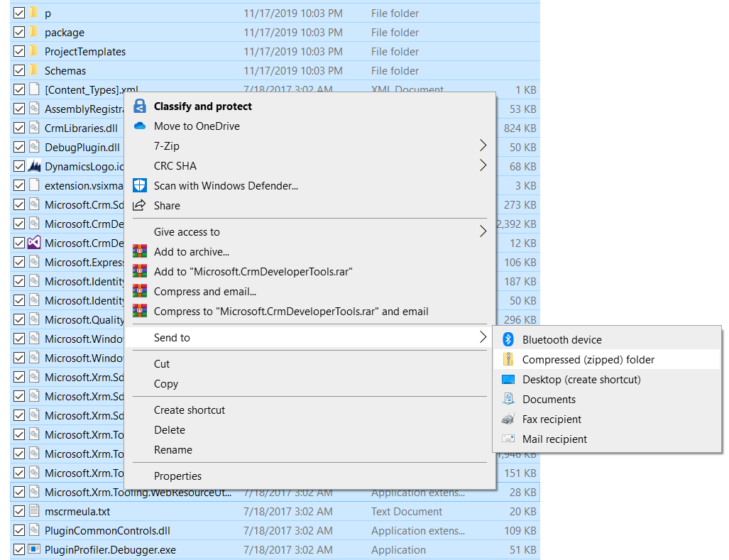Select the Schemas folder name
The height and width of the screenshot is (560, 729).
(65, 71)
